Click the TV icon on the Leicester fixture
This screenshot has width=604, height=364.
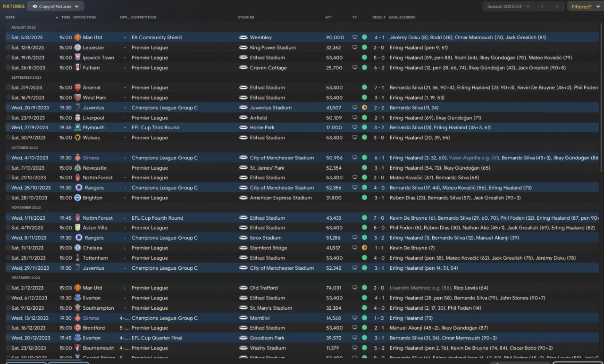point(355,48)
